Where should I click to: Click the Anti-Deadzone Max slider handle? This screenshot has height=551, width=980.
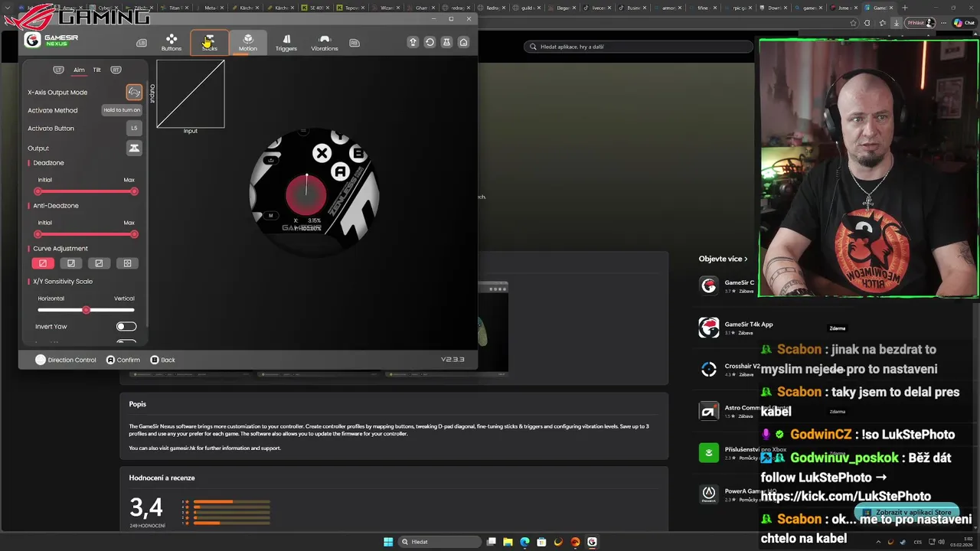[x=134, y=234]
